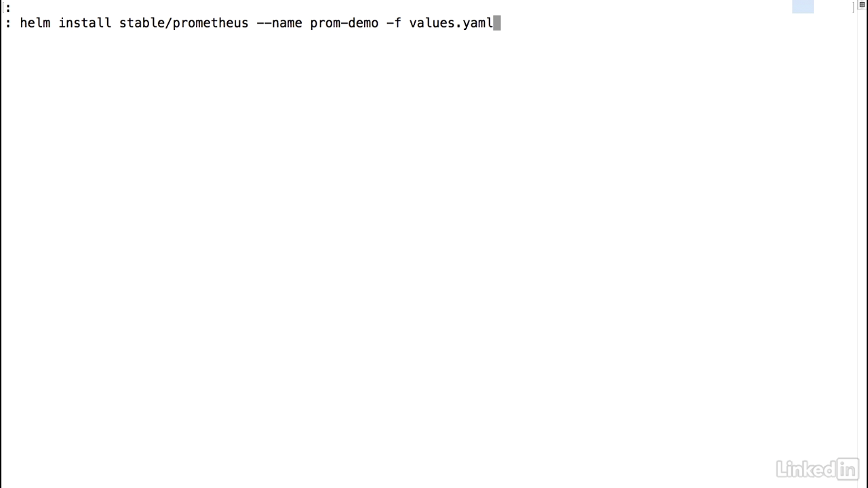Click the scrollback lines icon in top-right corner
The width and height of the screenshot is (868, 488).
point(863,5)
